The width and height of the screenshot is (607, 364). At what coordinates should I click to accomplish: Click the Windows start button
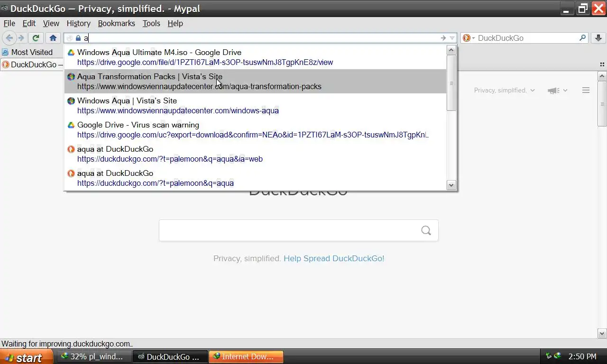27,357
